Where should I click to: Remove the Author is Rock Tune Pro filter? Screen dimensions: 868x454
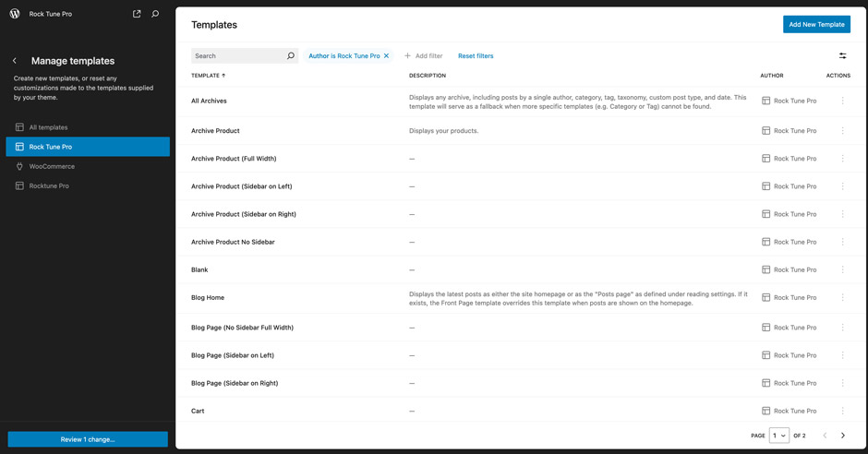click(386, 56)
